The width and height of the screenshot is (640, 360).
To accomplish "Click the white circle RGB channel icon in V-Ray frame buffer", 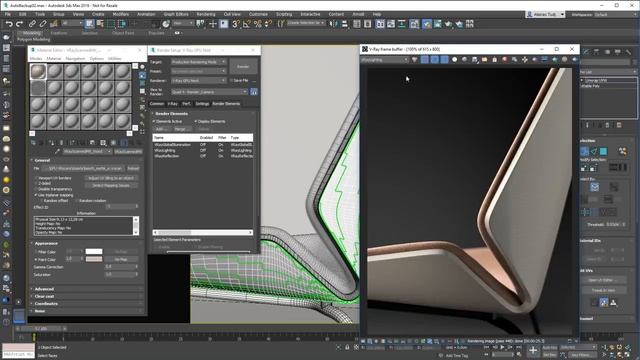I will tap(454, 60).
